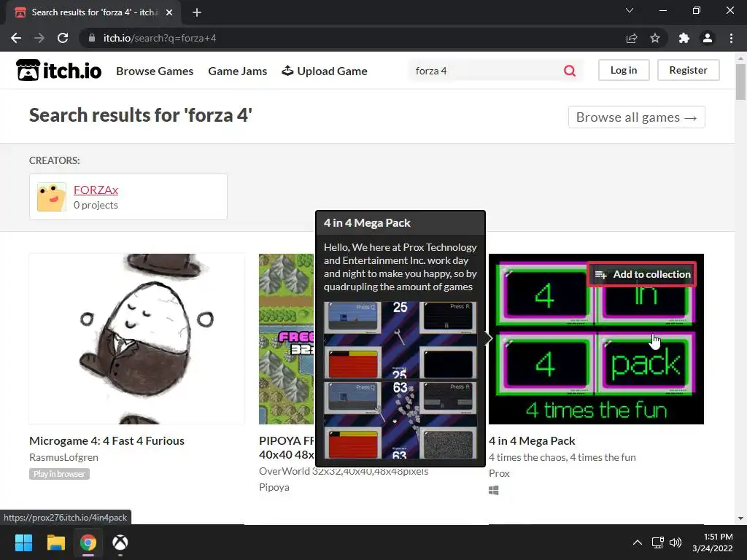Open the 4 in 4 Mega Pack title link
Image resolution: width=747 pixels, height=560 pixels.
(532, 441)
